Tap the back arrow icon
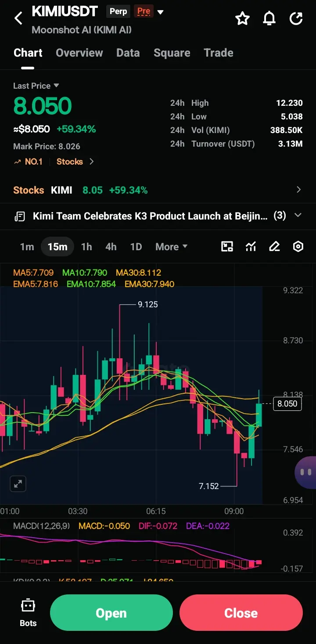Viewport: 316px width, 644px height. point(18,18)
